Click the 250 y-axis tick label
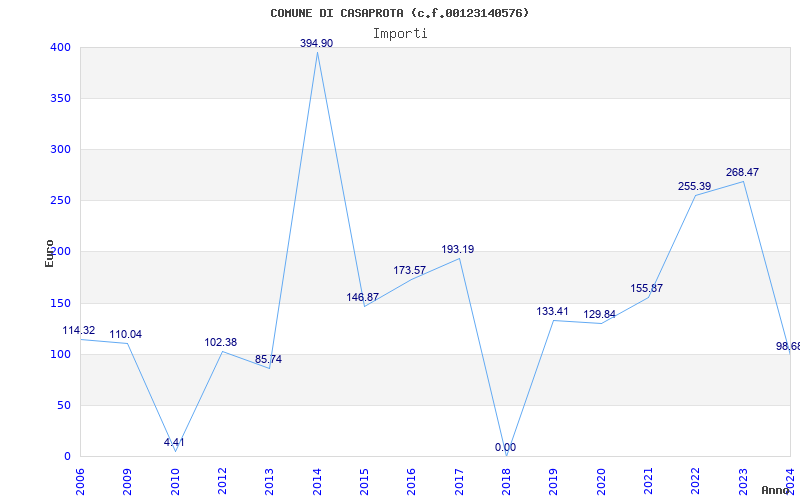 (x=60, y=201)
